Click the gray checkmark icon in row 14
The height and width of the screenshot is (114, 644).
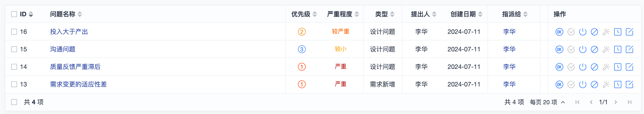(571, 67)
